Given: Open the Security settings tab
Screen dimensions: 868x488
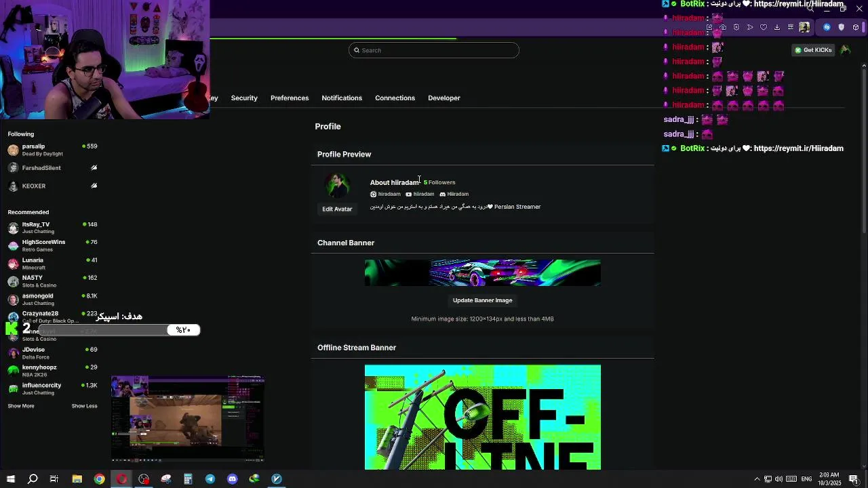Looking at the screenshot, I should coord(244,98).
